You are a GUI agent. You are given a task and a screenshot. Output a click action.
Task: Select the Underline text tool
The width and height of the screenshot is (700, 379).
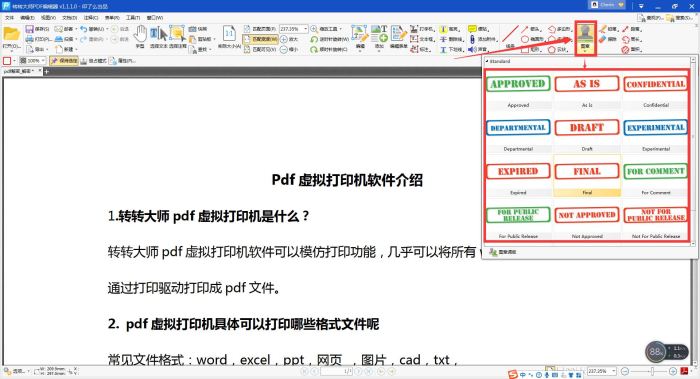click(451, 50)
